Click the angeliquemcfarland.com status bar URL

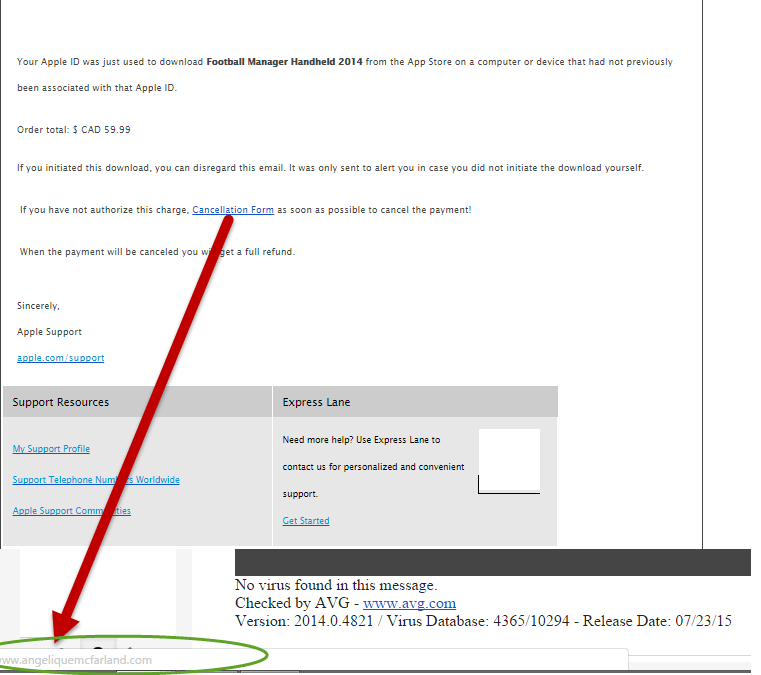(x=76, y=660)
